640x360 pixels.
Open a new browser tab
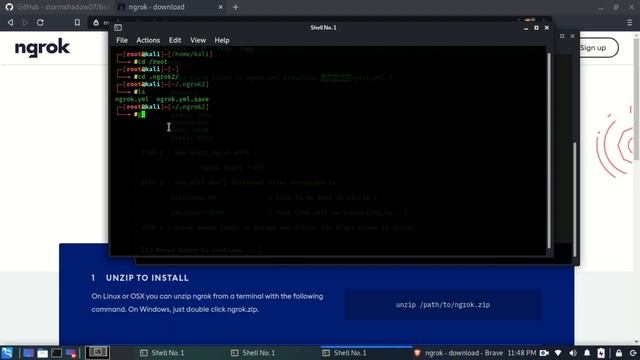236,7
